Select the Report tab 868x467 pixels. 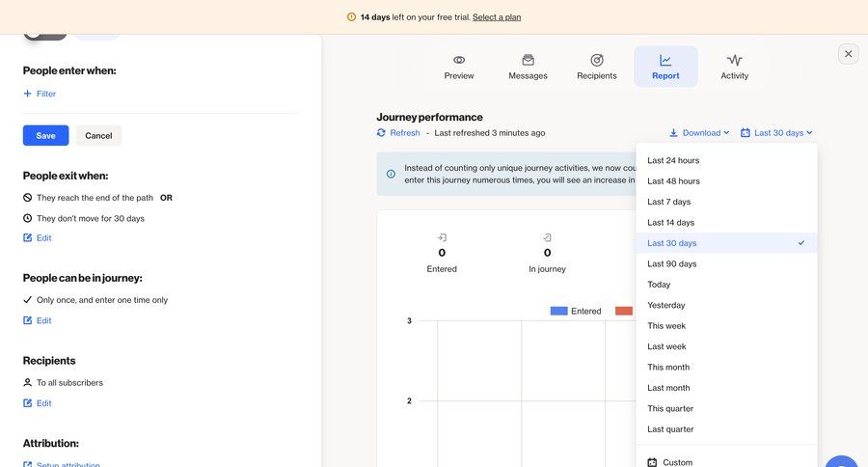(x=665, y=67)
